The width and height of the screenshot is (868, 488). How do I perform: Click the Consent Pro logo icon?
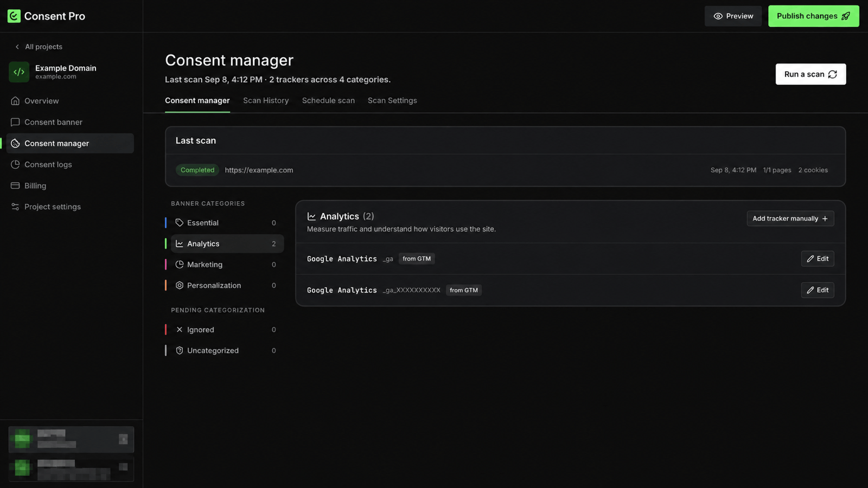[x=14, y=16]
